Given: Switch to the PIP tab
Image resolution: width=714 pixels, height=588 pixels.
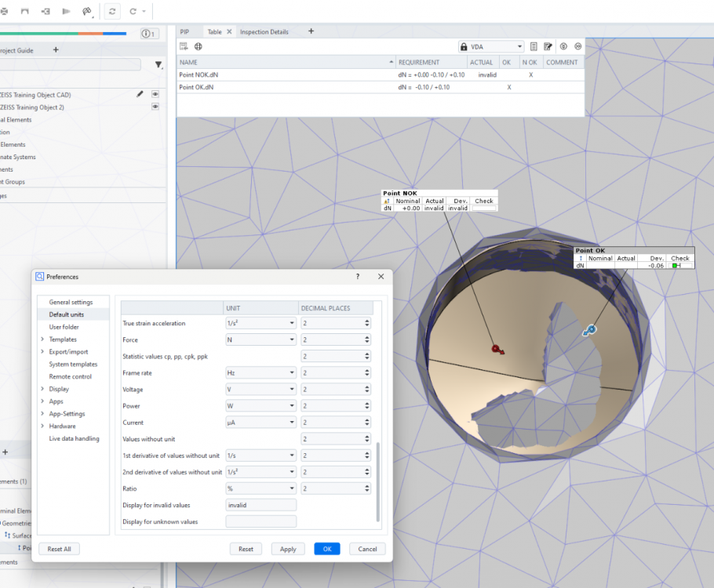Looking at the screenshot, I should [184, 32].
